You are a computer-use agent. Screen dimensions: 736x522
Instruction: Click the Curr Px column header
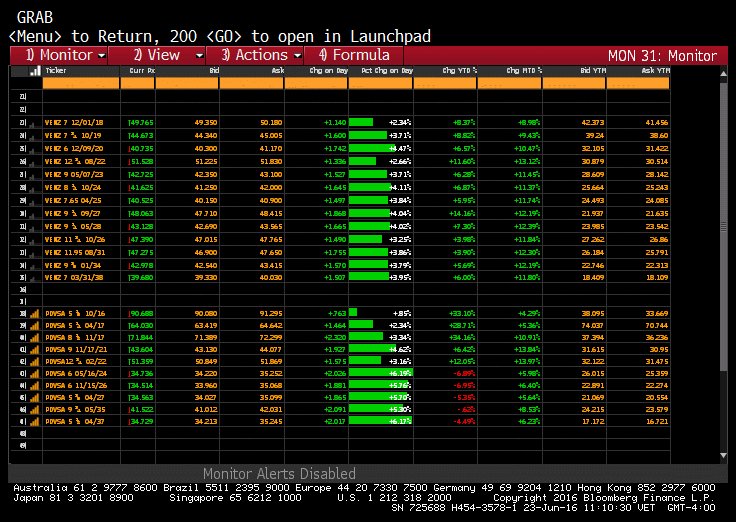coord(142,70)
